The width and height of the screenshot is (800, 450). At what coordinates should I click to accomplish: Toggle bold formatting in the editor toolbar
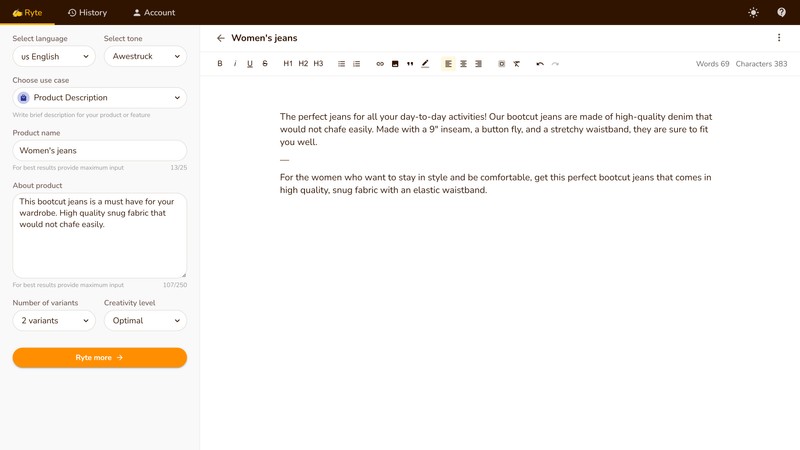(x=220, y=64)
